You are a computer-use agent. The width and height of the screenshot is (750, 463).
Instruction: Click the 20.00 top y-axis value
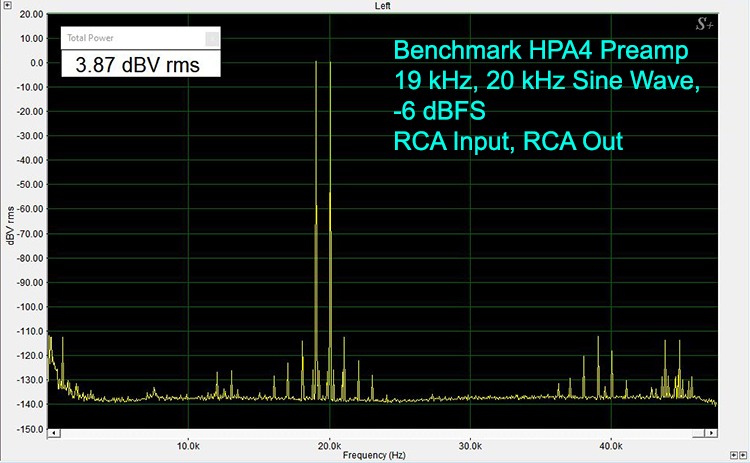coord(31,16)
